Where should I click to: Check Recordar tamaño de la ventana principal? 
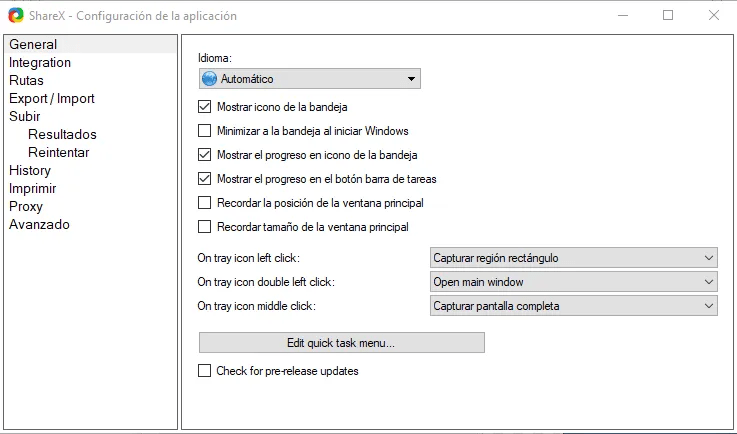click(205, 227)
